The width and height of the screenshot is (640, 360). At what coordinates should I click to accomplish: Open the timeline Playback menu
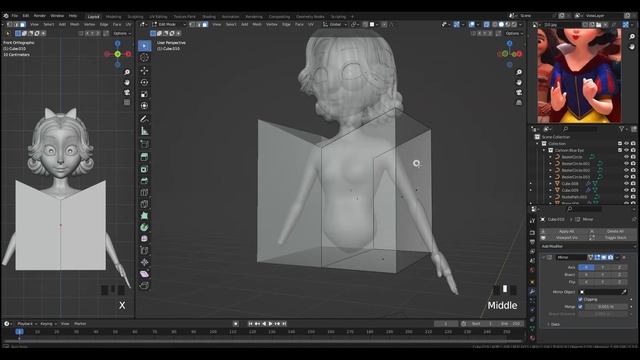click(x=27, y=324)
